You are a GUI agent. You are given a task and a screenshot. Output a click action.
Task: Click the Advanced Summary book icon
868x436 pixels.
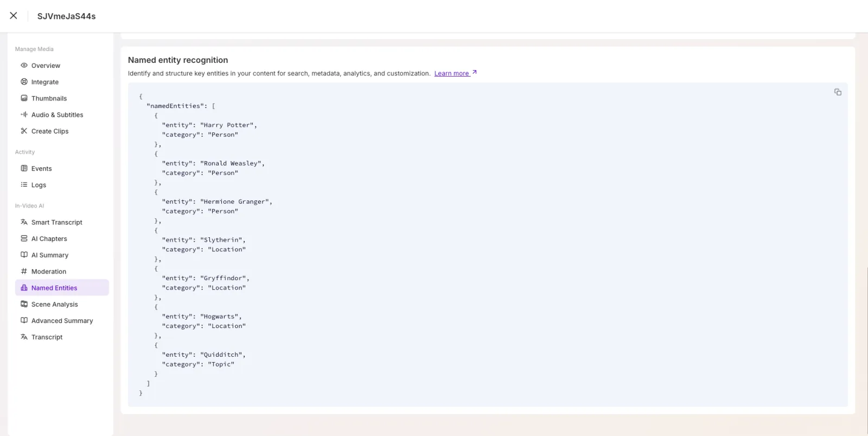pos(24,320)
